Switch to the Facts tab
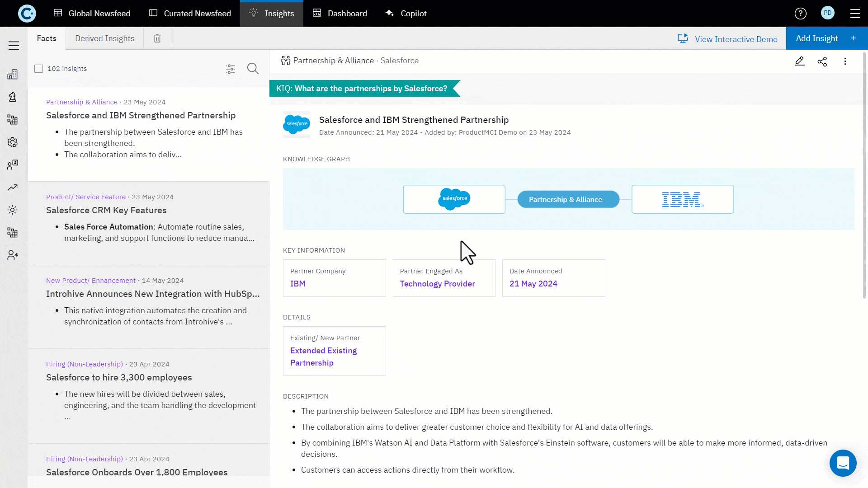 (47, 38)
